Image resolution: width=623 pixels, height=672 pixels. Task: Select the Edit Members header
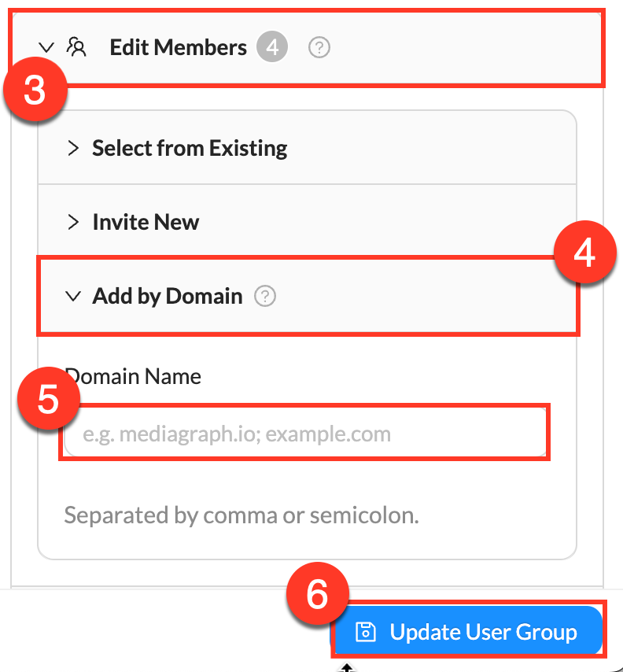point(178,46)
